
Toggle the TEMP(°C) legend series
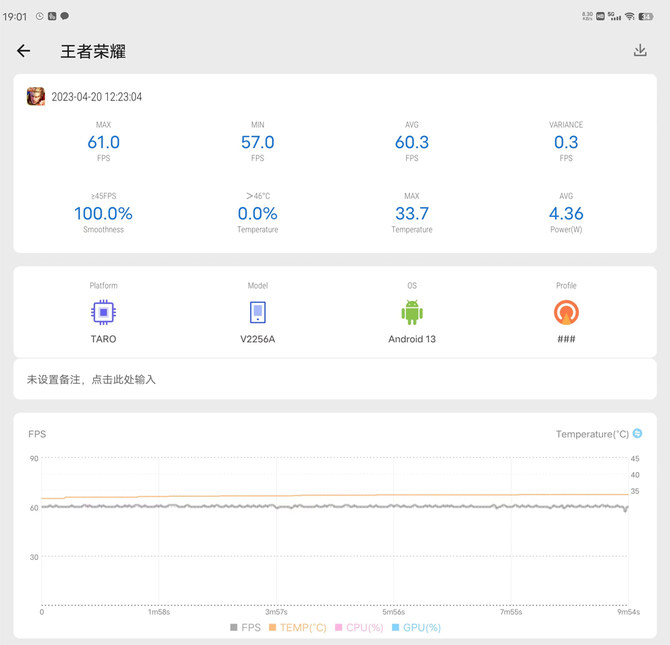click(297, 627)
